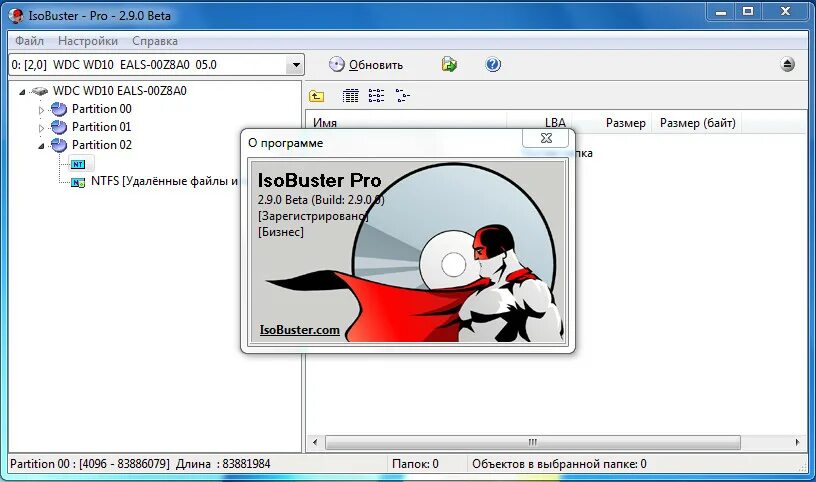
Task: Expand the Partition 01 node
Action: (x=41, y=128)
